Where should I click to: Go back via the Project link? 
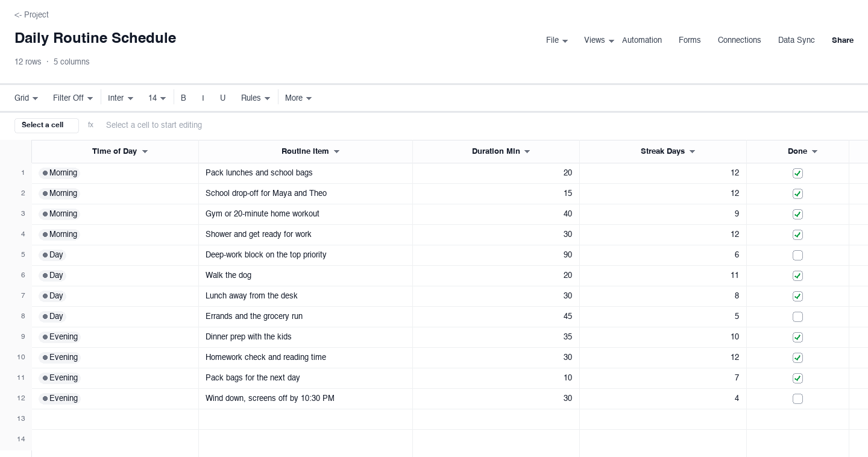click(31, 14)
